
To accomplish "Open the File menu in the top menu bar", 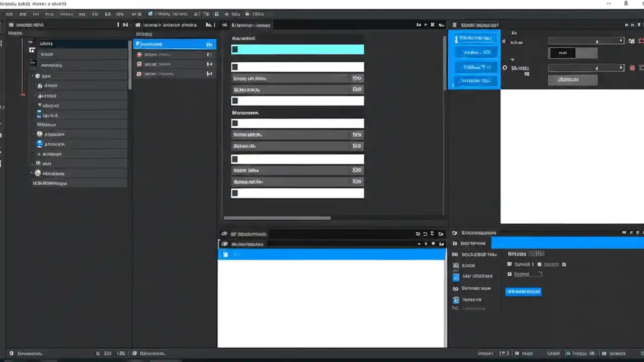I will 9,14.
